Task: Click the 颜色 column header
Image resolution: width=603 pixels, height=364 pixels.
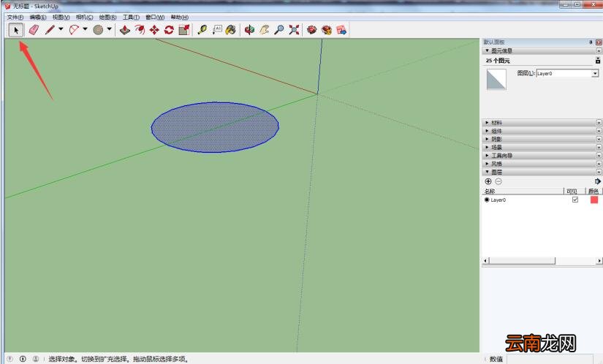Action: pos(593,191)
